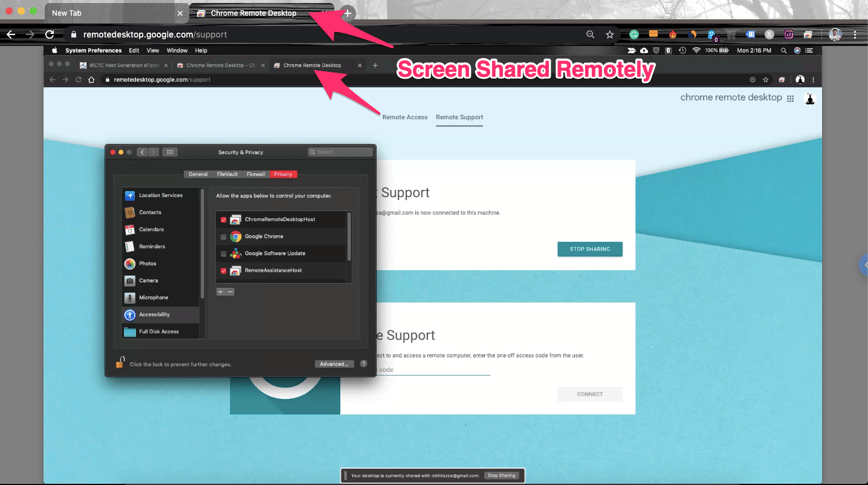This screenshot has height=485, width=868.
Task: Open Spotlight search in remote Mac menu bar
Action: click(784, 50)
